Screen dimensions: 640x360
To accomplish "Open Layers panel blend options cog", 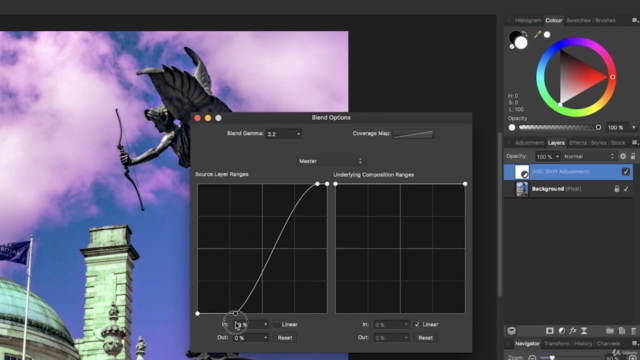I will 623,156.
